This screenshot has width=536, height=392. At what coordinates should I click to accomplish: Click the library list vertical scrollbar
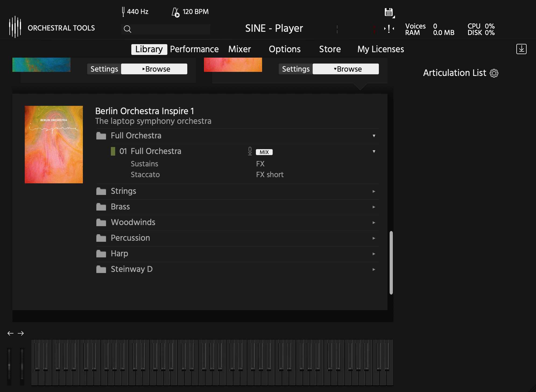(391, 262)
